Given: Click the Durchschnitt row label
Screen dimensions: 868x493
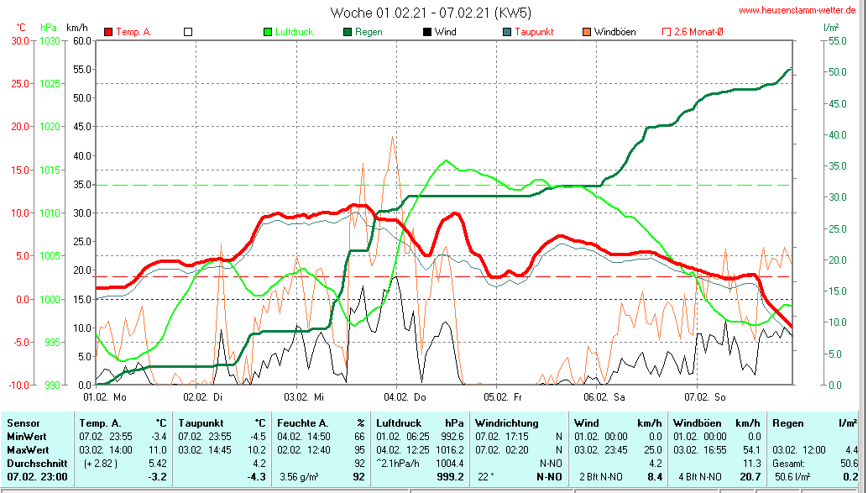Looking at the screenshot, I should click(37, 463).
